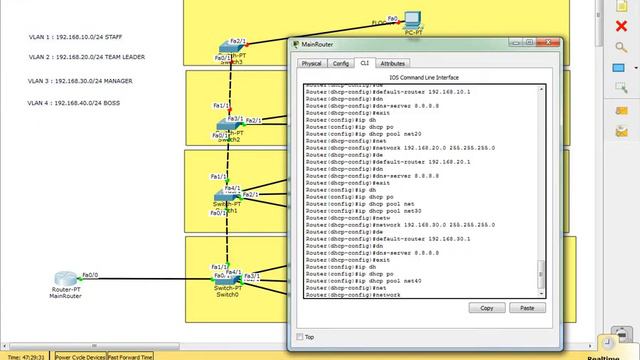This screenshot has height=360, width=640.
Task: Click the VLAN 4 BOSS note
Action: point(73,103)
